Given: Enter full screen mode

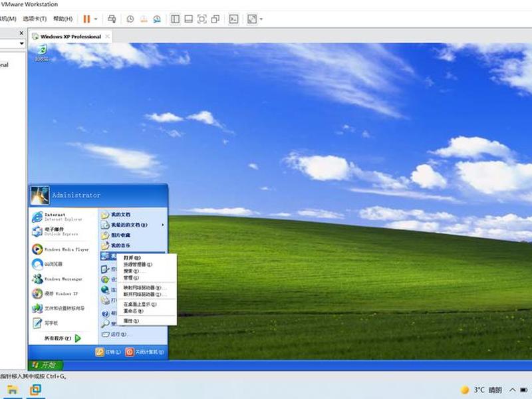Looking at the screenshot, I should coord(202,19).
